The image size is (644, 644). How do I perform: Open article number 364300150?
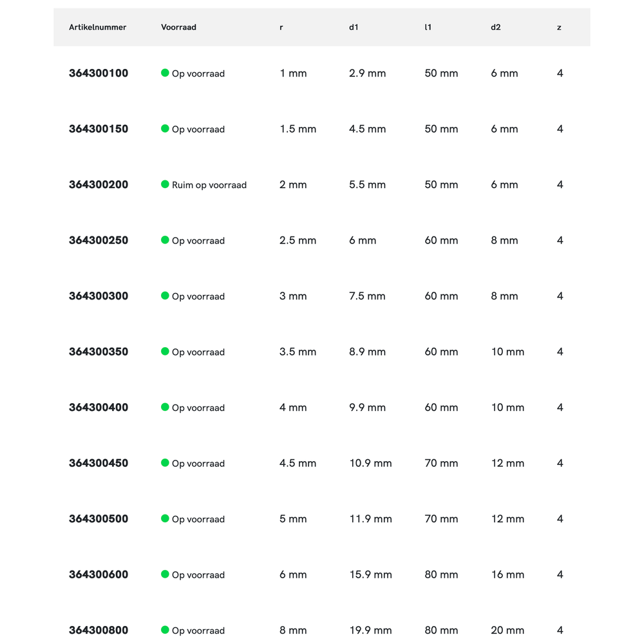pyautogui.click(x=99, y=129)
